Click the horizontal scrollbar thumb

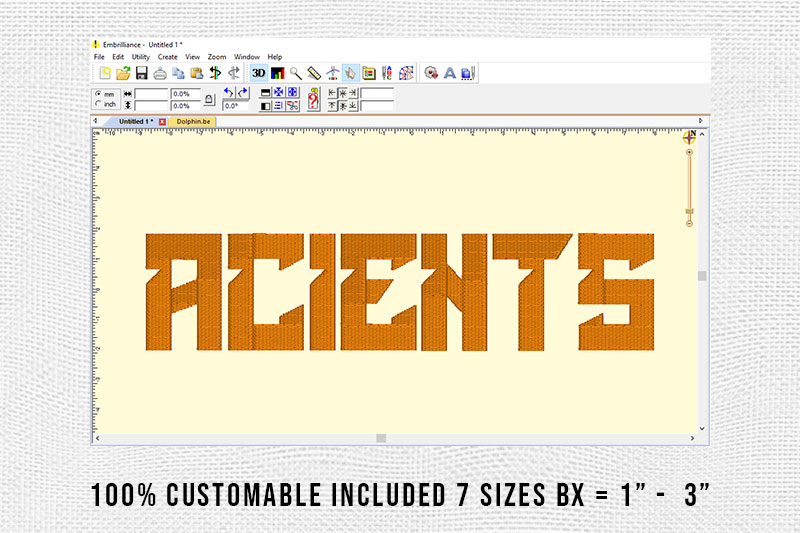(x=381, y=438)
